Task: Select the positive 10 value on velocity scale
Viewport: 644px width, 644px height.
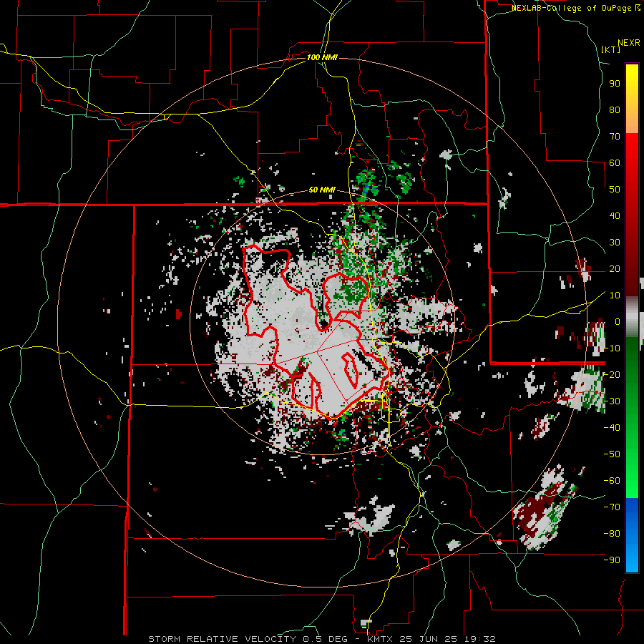Action: tap(615, 296)
